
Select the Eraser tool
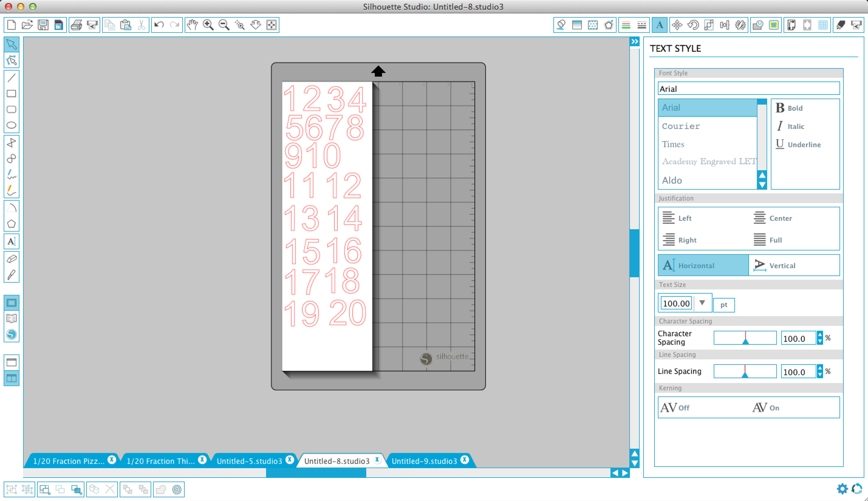click(x=11, y=259)
